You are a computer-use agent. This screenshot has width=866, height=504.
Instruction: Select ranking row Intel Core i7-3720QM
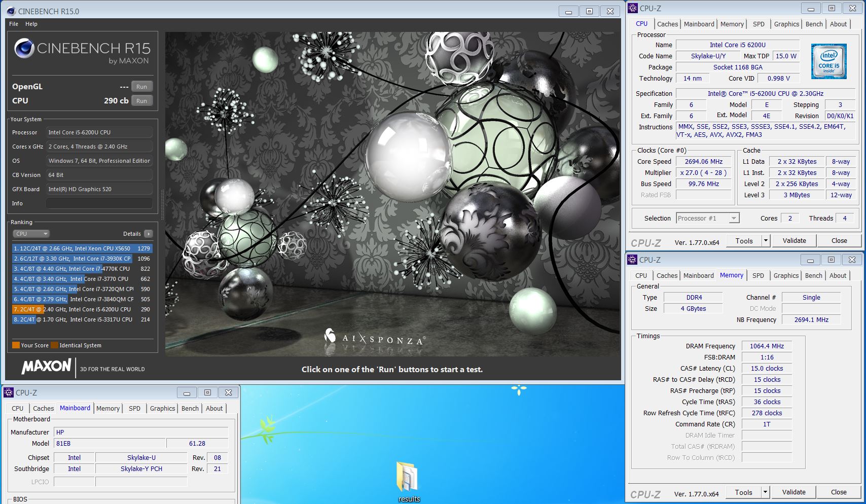pyautogui.click(x=82, y=289)
